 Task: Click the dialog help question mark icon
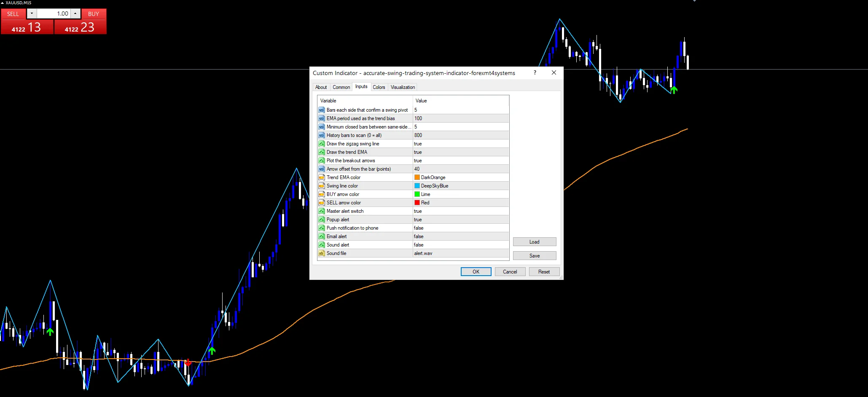coord(535,72)
